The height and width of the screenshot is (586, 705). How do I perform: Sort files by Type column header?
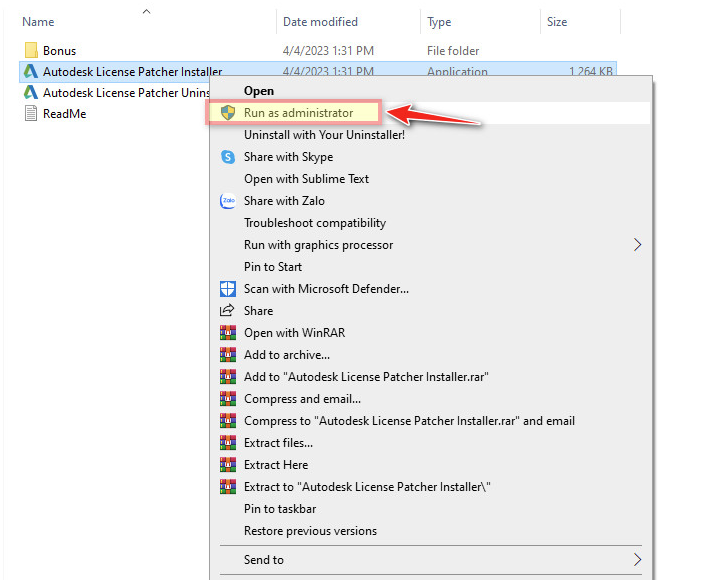(x=439, y=22)
